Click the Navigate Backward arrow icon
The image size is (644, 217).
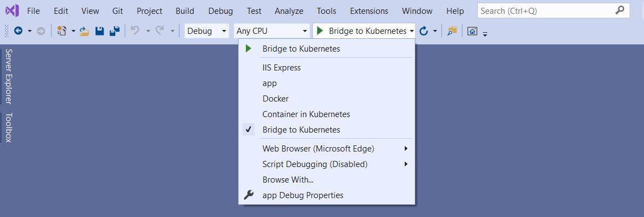point(18,31)
